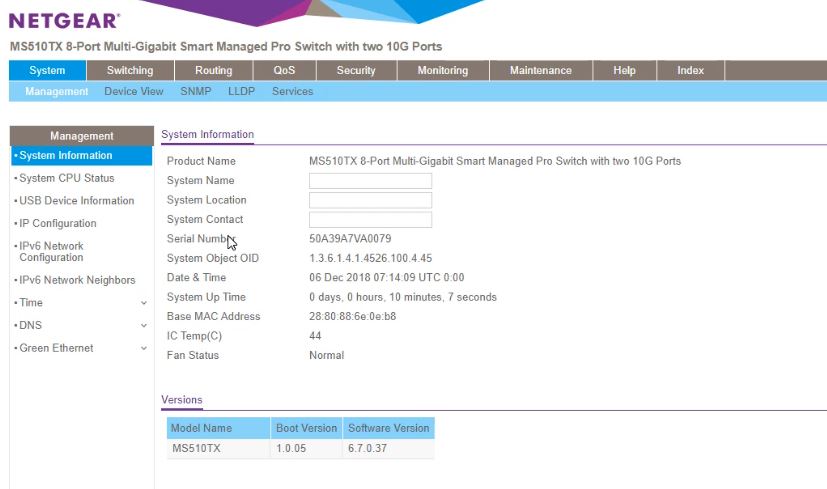This screenshot has height=489, width=827.
Task: Open the Help tab
Action: pyautogui.click(x=624, y=70)
